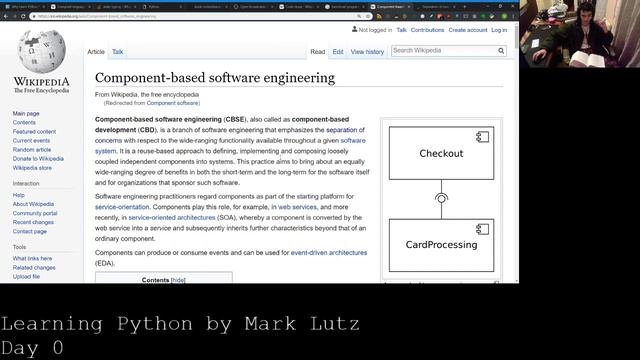This screenshot has width=640, height=360.
Task: Open the View history tab
Action: click(367, 52)
